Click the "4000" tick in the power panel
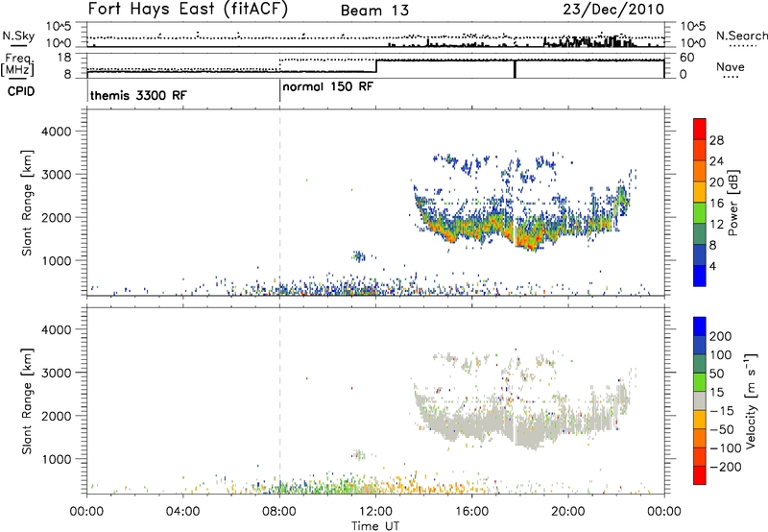This screenshot has height=532, width=768. tap(56, 132)
